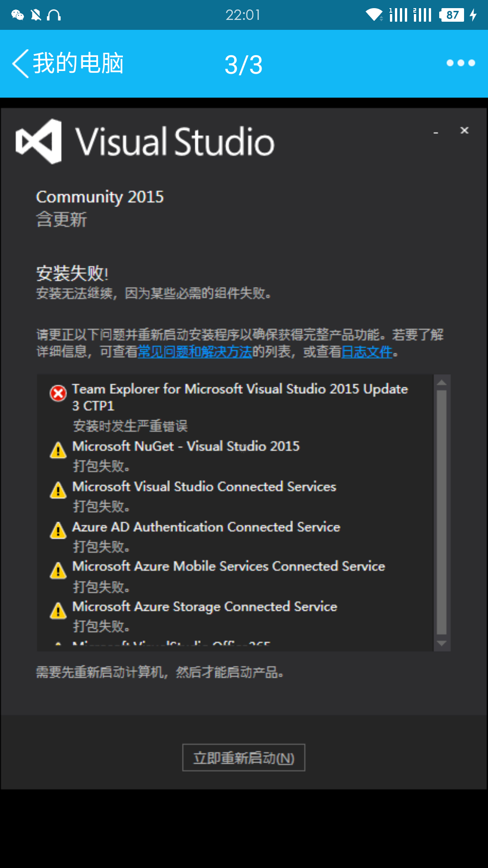Viewport: 488px width, 868px height.
Task: Open the three-dot more options menu
Action: click(x=460, y=63)
